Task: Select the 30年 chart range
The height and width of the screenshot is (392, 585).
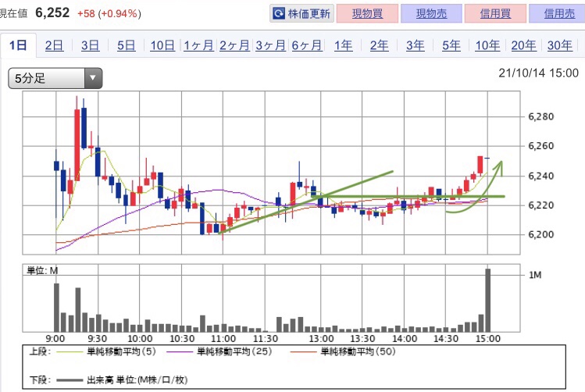Action: (x=560, y=45)
